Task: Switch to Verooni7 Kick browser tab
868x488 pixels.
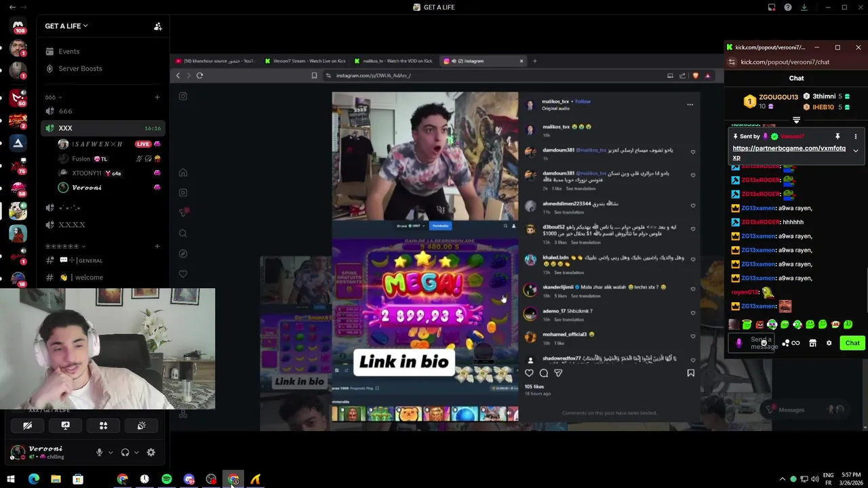Action: tap(305, 61)
